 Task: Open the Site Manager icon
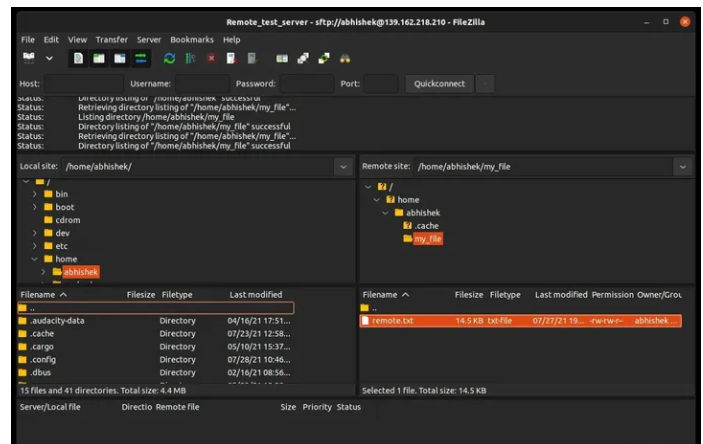point(29,58)
